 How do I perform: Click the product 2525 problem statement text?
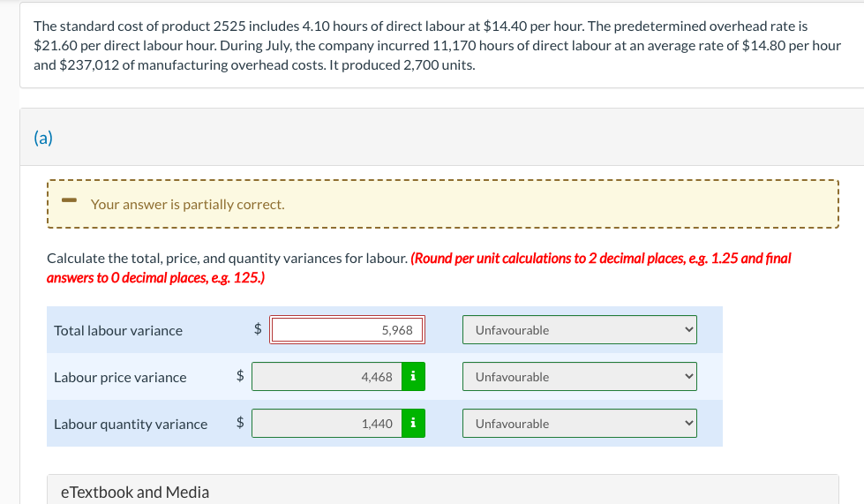click(x=437, y=46)
